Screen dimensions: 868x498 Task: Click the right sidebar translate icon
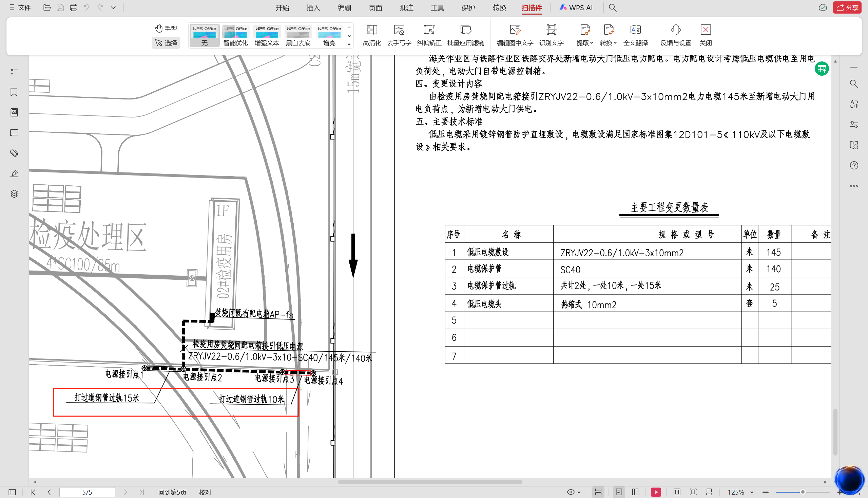click(x=854, y=104)
